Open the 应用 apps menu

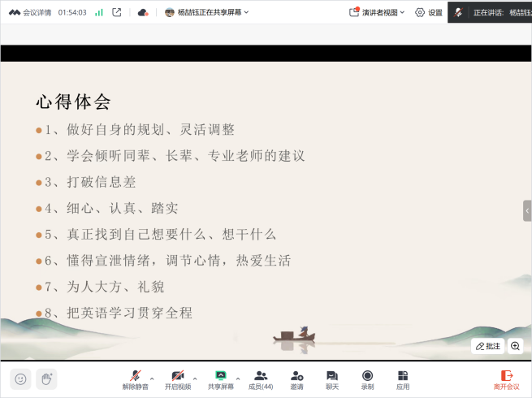pos(403,379)
